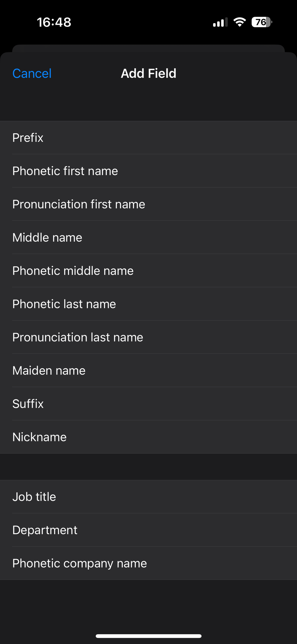Add the Nickname field
Image resolution: width=297 pixels, height=644 pixels.
(39, 437)
